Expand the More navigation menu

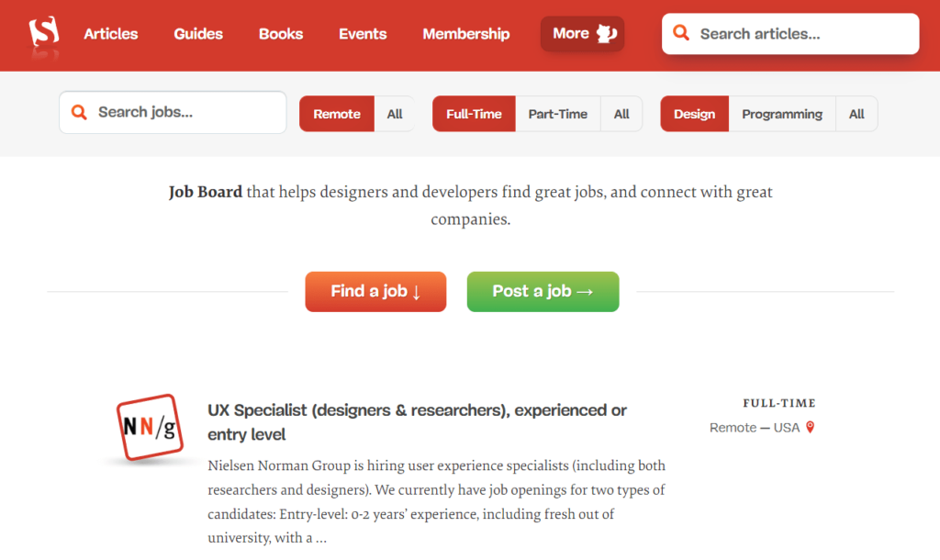[x=582, y=34]
